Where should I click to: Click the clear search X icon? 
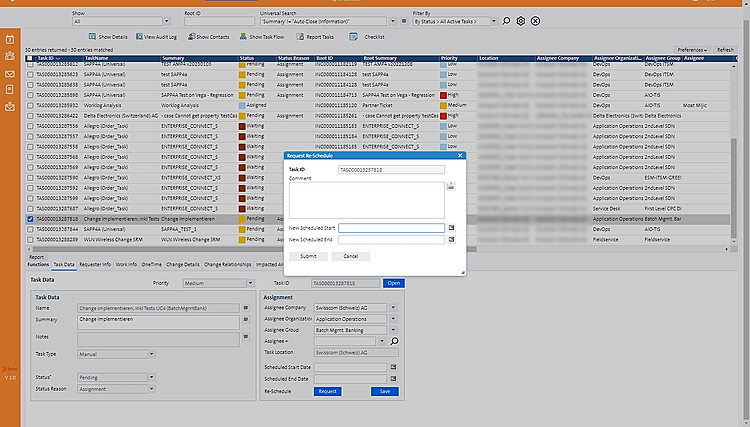tap(535, 20)
